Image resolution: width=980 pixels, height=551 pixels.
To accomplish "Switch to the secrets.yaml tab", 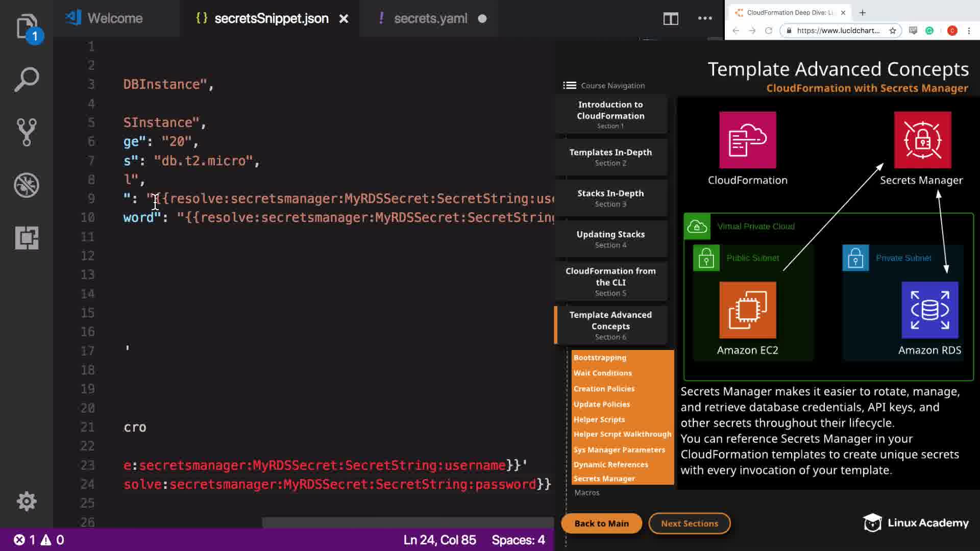I will click(430, 18).
